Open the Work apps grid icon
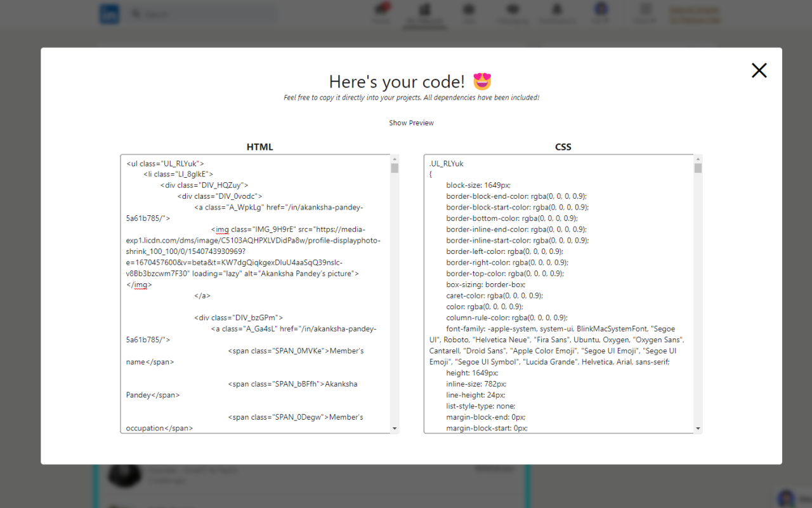 [645, 13]
